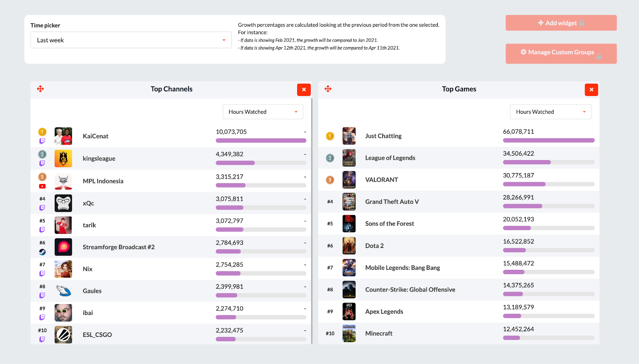Click the game name Mobile Legends: Bang Bang

click(x=403, y=268)
